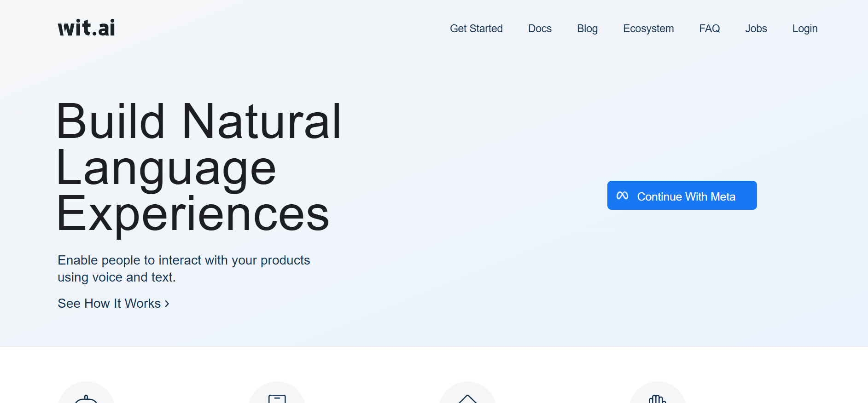Click the Login link
868x403 pixels.
click(805, 29)
